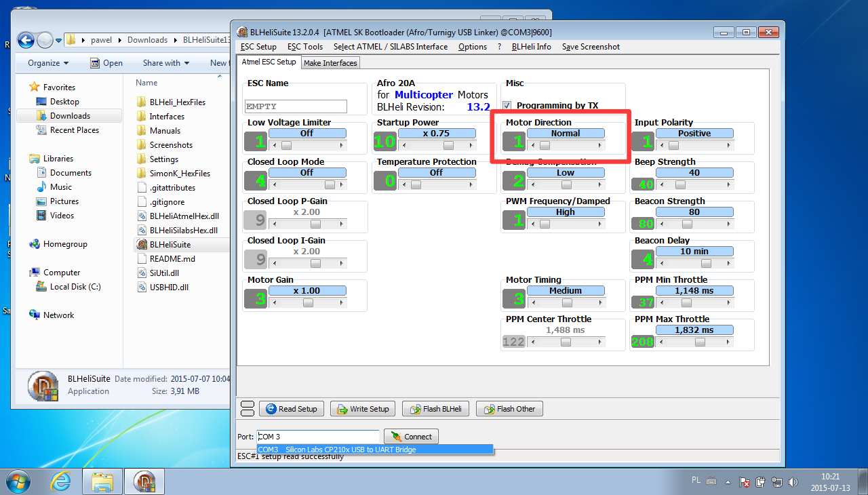This screenshot has width=868, height=495.
Task: Select BLHeliSuite application file in Explorer
Action: point(170,244)
